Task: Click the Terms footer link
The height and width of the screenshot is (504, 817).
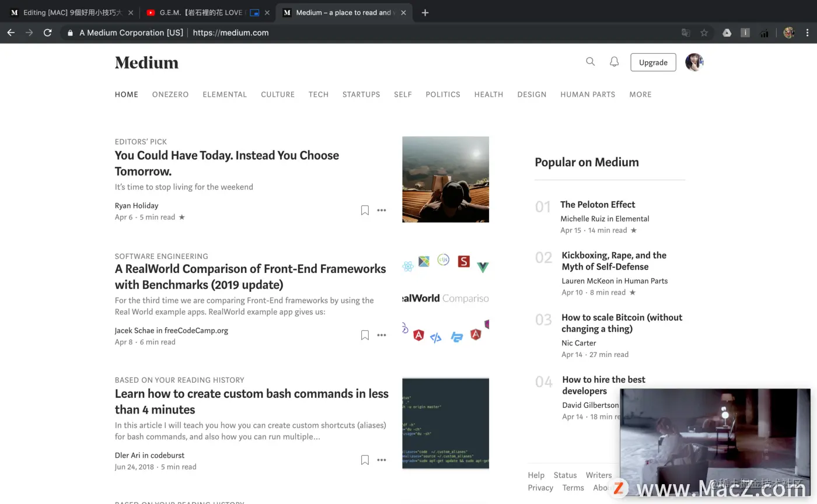Action: pyautogui.click(x=573, y=488)
